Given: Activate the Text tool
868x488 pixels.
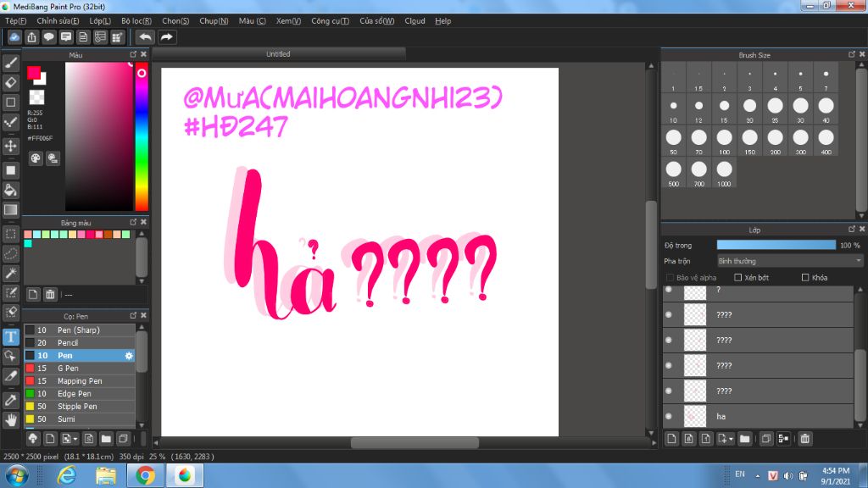Looking at the screenshot, I should (10, 336).
